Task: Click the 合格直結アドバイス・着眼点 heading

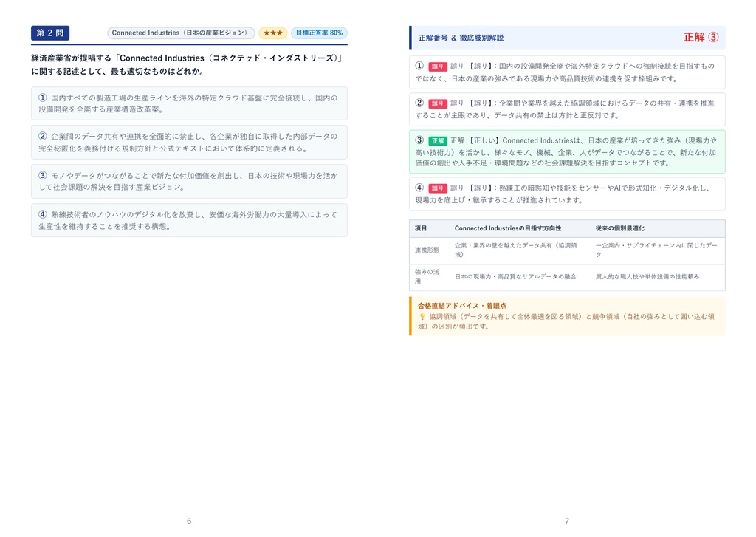Action: tap(462, 305)
